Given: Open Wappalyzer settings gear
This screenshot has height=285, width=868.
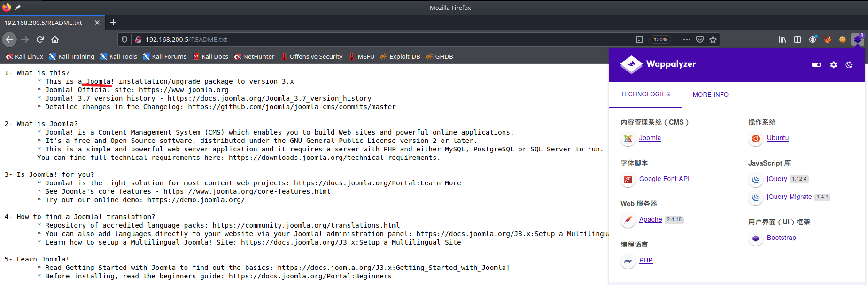Looking at the screenshot, I should pyautogui.click(x=834, y=65).
